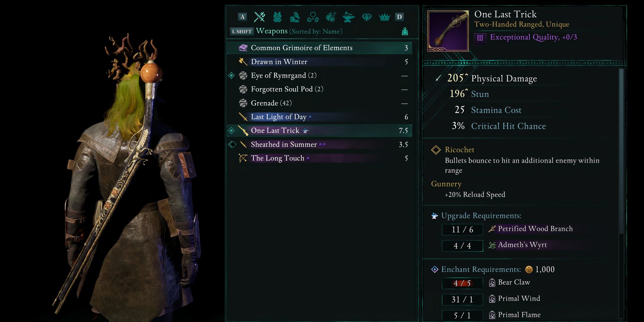Open the consumables potion category icon
This screenshot has height=322, width=644.
[331, 17]
